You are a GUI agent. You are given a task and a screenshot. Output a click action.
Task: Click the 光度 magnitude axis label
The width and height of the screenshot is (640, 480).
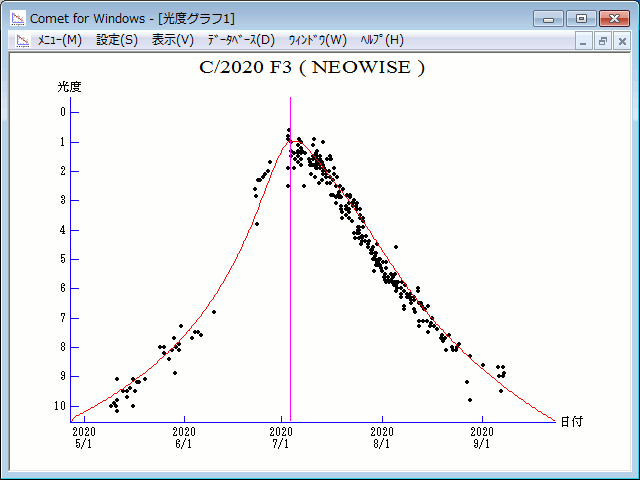pyautogui.click(x=69, y=87)
